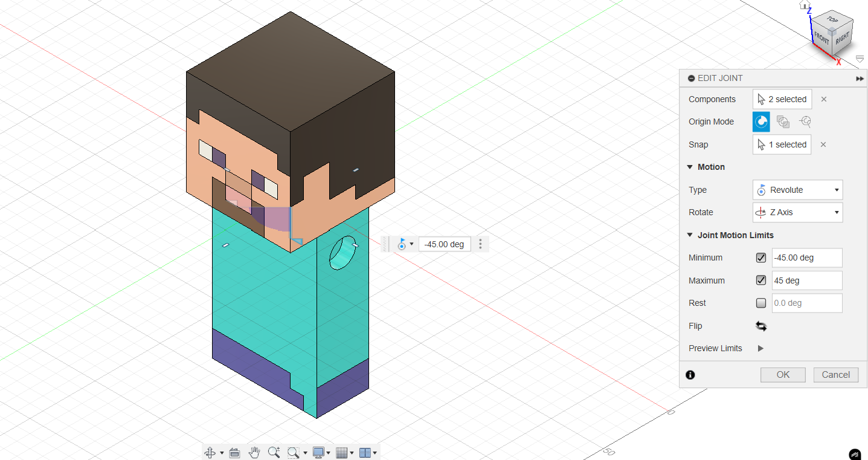Click the ViewCube home icon
The image size is (868, 460).
click(804, 5)
